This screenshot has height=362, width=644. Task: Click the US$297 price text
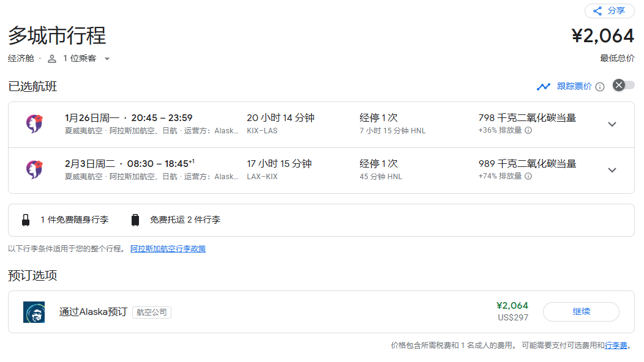pos(513,318)
